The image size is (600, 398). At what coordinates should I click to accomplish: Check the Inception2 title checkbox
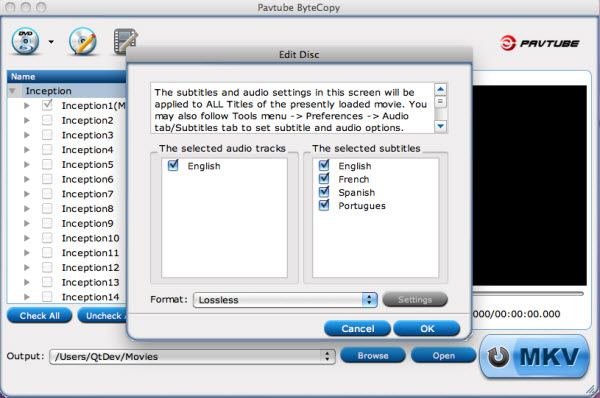click(x=47, y=120)
